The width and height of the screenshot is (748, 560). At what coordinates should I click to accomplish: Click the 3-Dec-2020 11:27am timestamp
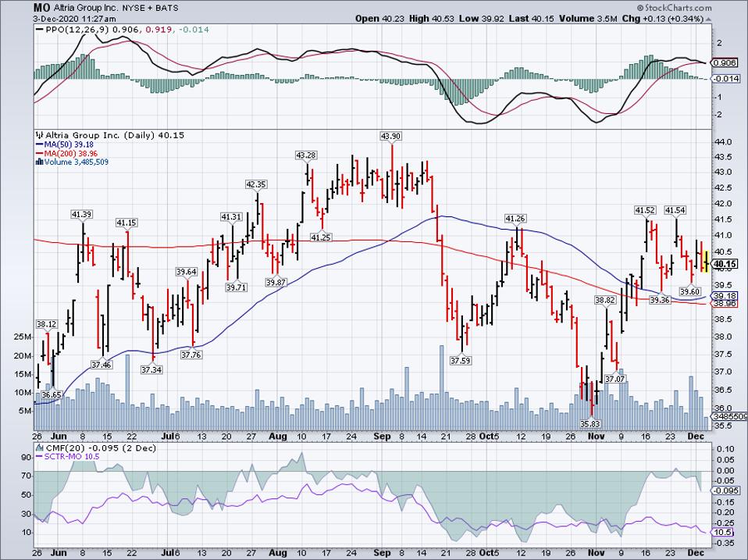click(x=74, y=19)
